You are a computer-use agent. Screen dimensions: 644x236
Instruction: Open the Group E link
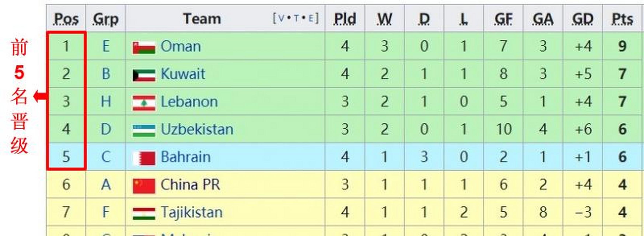(106, 46)
